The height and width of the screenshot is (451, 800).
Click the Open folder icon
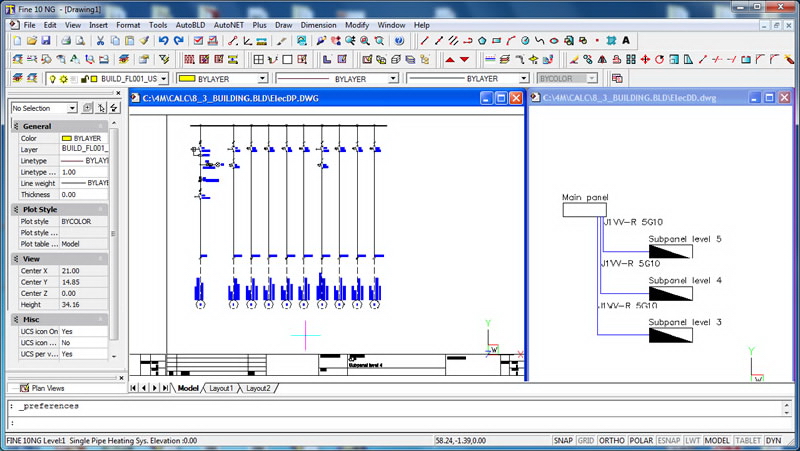click(32, 41)
